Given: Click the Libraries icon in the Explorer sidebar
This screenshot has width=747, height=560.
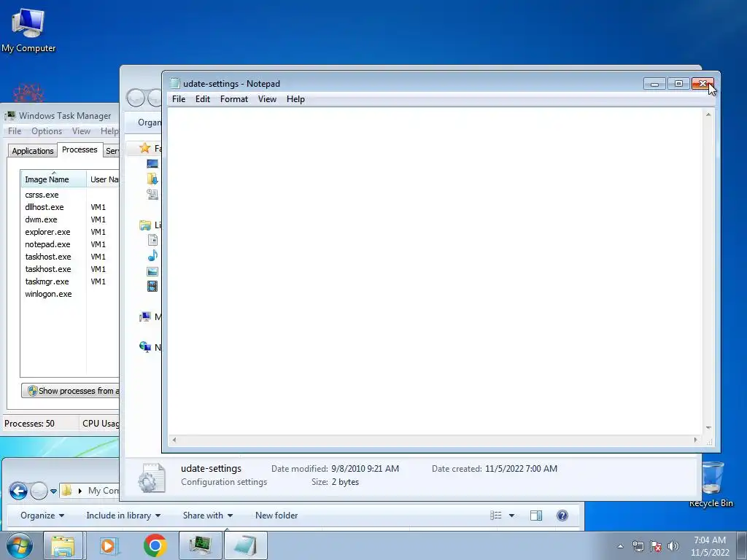Looking at the screenshot, I should (x=145, y=225).
